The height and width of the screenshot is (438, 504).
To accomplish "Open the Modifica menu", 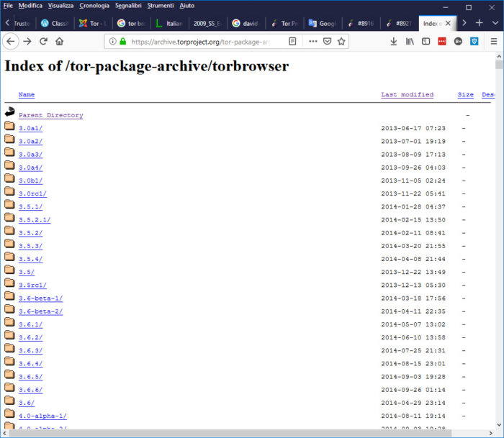I will tap(30, 6).
